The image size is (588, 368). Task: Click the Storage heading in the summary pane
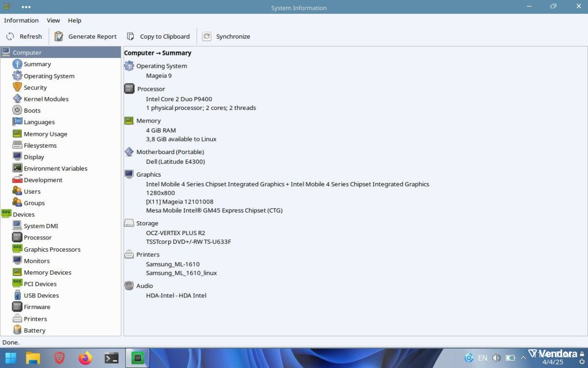(x=147, y=223)
